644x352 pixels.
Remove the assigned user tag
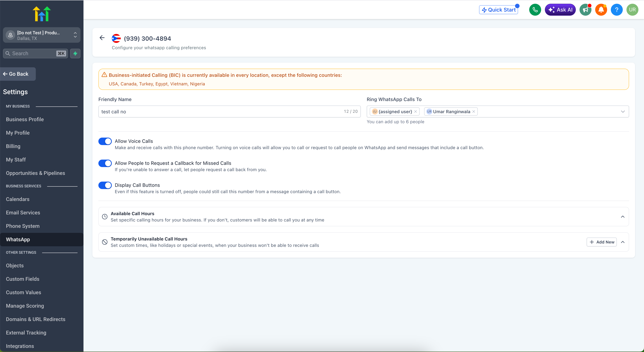416,111
